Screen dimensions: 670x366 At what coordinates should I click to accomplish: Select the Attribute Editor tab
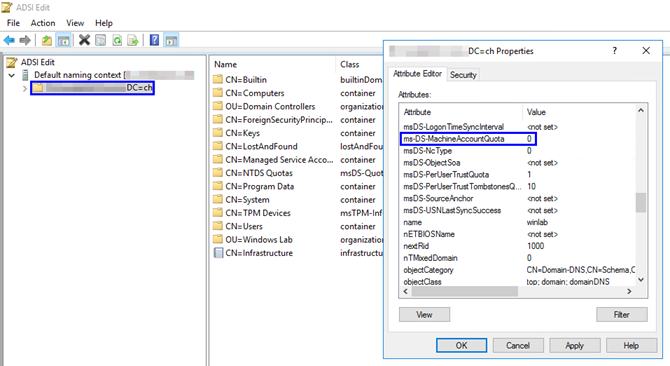pyautogui.click(x=417, y=74)
